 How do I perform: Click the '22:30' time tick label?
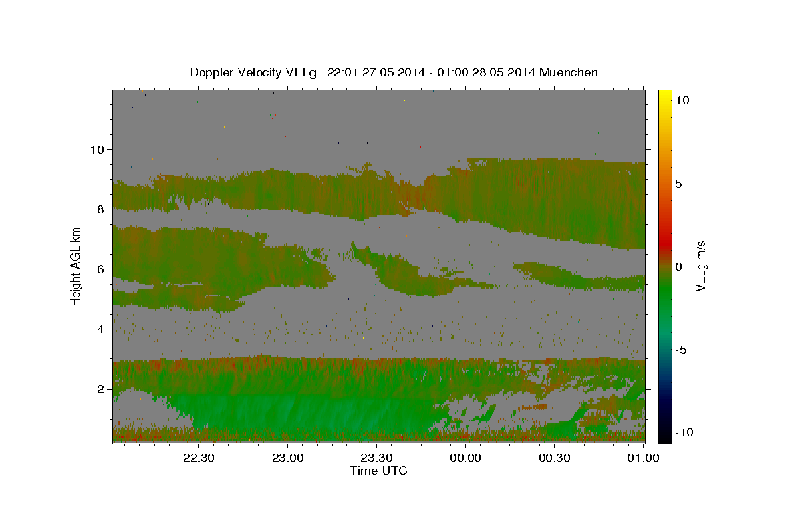(x=198, y=458)
